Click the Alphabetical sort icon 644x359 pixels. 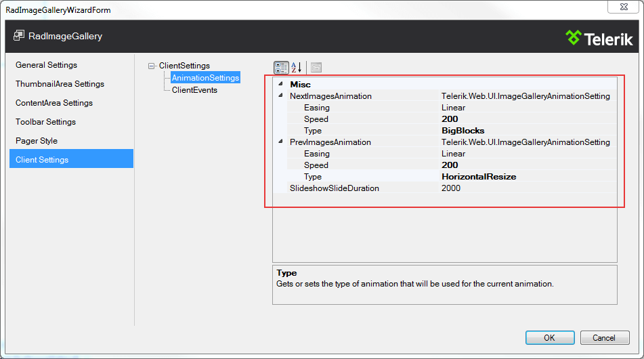click(297, 67)
